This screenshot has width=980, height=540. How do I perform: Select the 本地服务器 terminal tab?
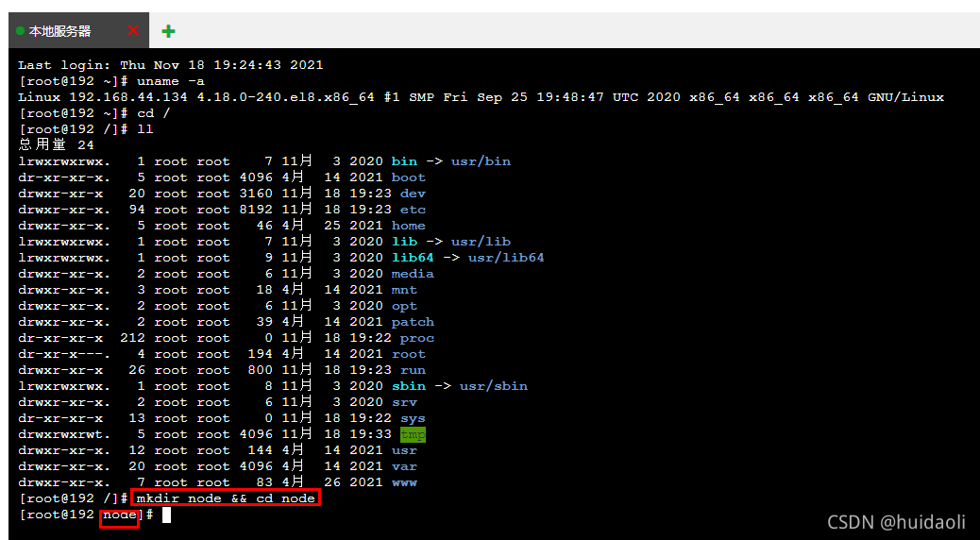click(78, 30)
